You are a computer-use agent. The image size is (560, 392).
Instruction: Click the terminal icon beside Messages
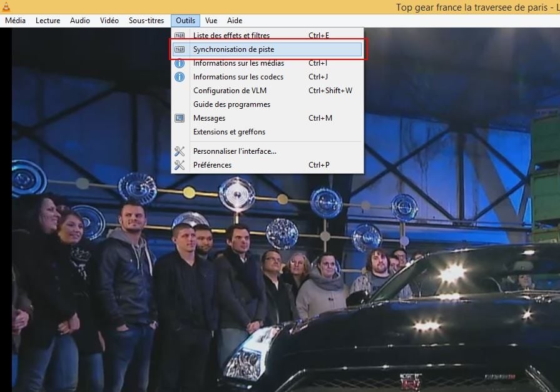[x=180, y=118]
